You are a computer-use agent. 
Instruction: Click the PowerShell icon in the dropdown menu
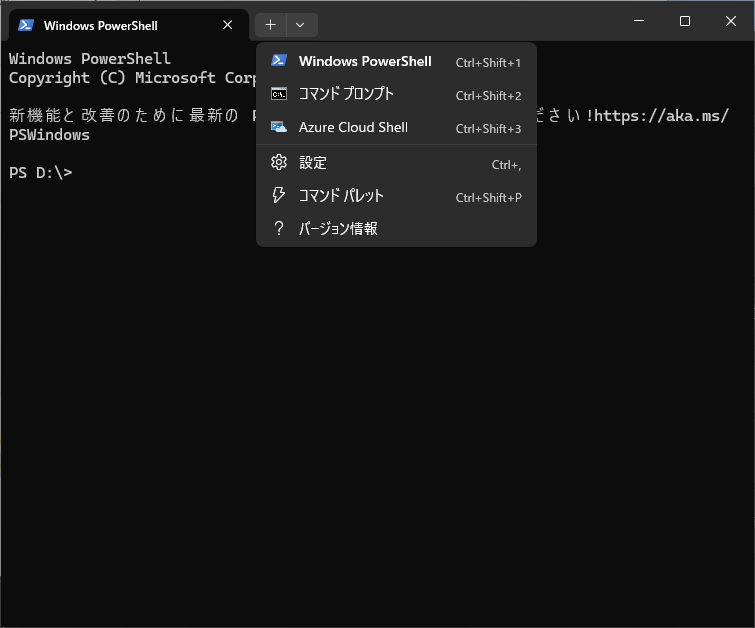pyautogui.click(x=279, y=61)
